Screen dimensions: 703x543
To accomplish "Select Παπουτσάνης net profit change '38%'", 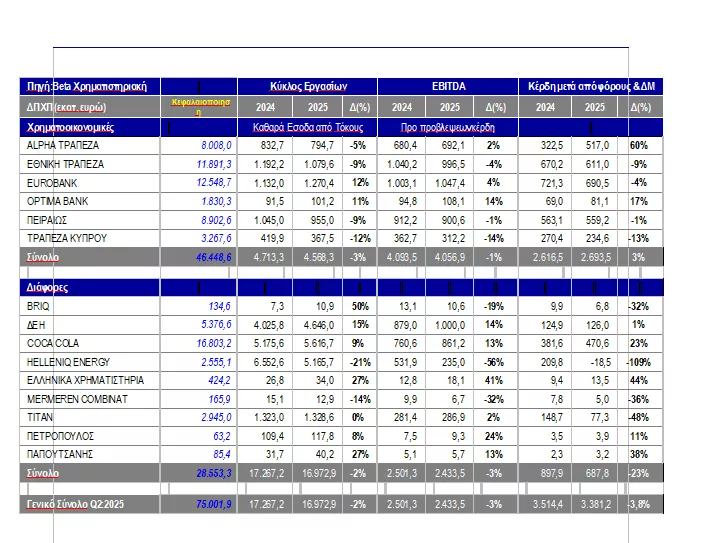I will [x=639, y=454].
